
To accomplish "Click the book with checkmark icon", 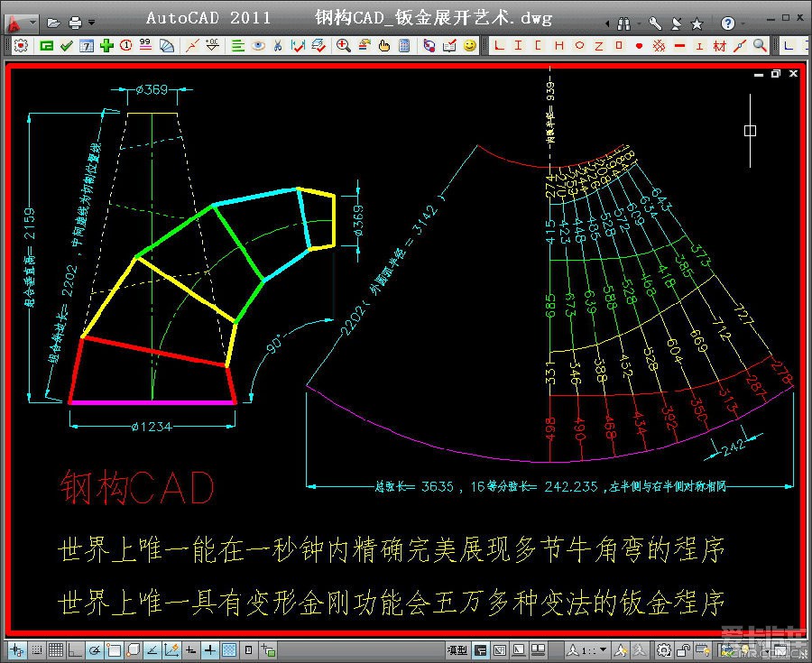I will pyautogui.click(x=449, y=46).
